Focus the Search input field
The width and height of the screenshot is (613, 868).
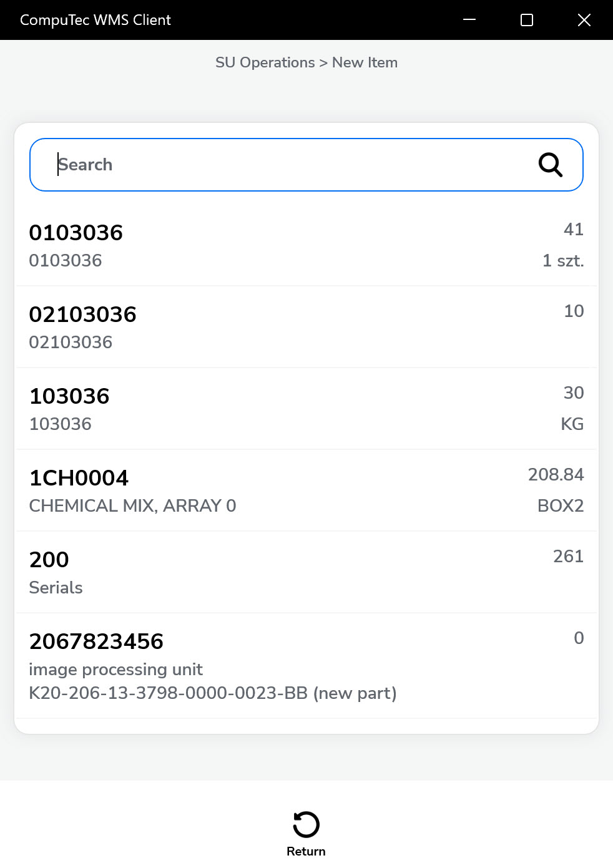tap(287, 165)
